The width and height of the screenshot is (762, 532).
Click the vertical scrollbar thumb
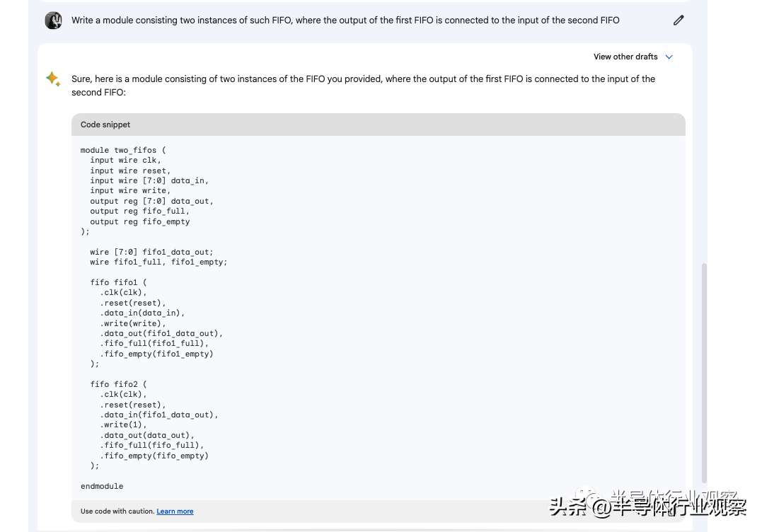[703, 371]
